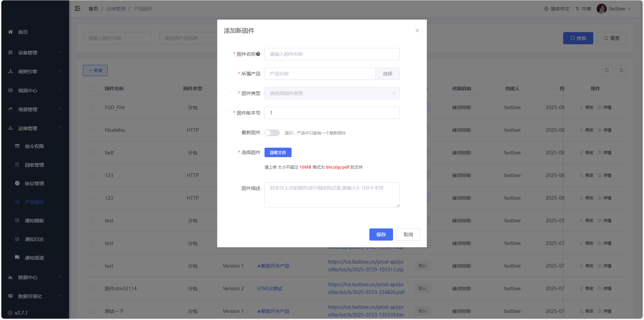Click the 选取文件 upload button
The width and height of the screenshot is (644, 320).
click(x=278, y=152)
